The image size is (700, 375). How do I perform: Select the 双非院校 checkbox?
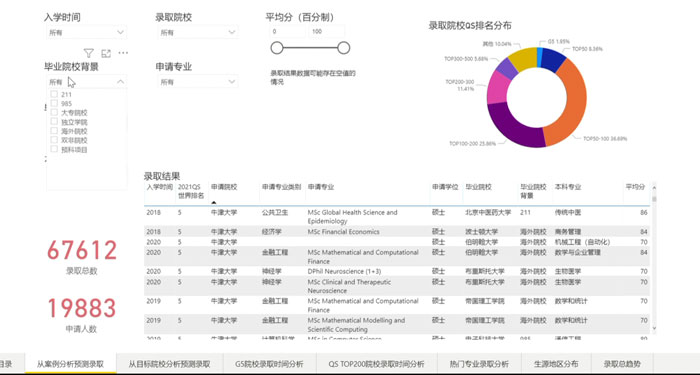tap(54, 140)
